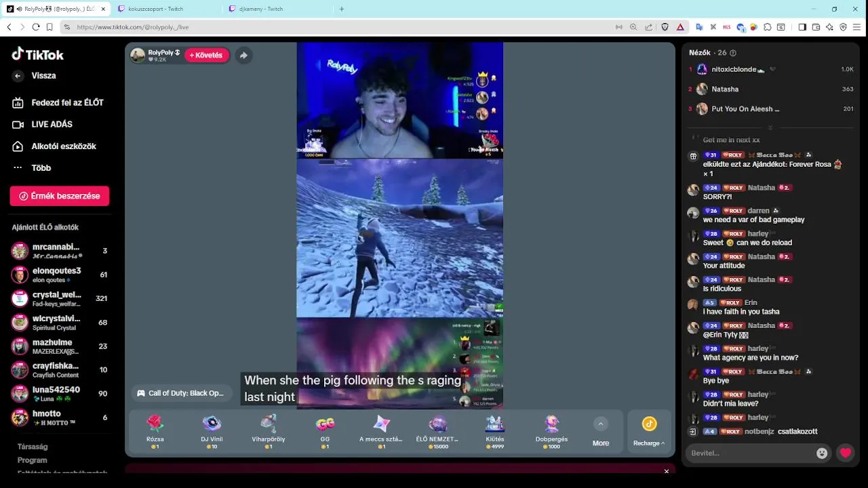Click Érmék beszerzése button
868x488 pixels.
[60, 196]
